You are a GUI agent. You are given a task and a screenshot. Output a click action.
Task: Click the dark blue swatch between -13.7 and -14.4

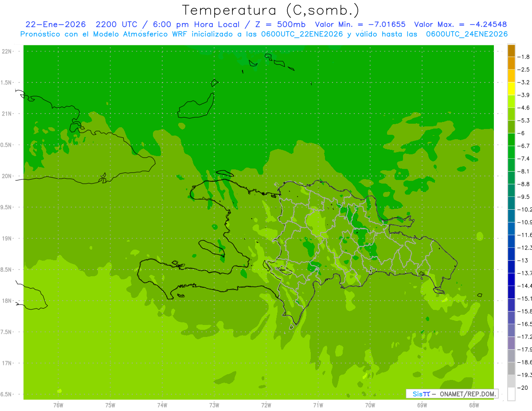(x=511, y=279)
